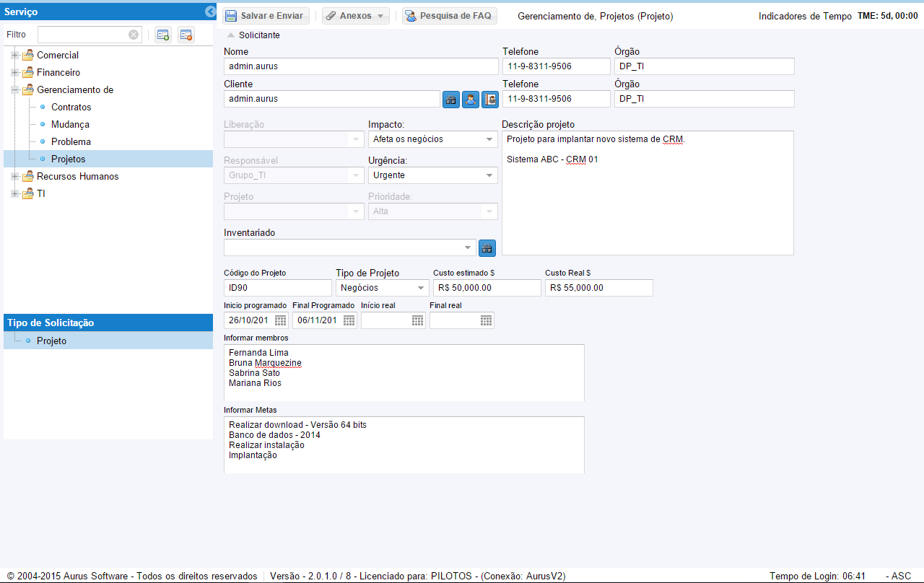Open the address book icon beside Cliente
This screenshot has width=924, height=583.
click(x=490, y=100)
